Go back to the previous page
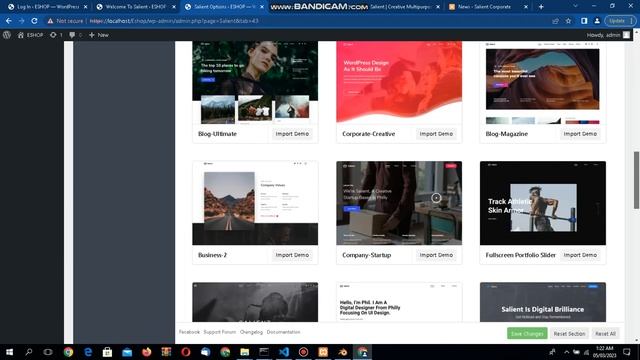Screen dimensions: 640x360 tap(9, 21)
